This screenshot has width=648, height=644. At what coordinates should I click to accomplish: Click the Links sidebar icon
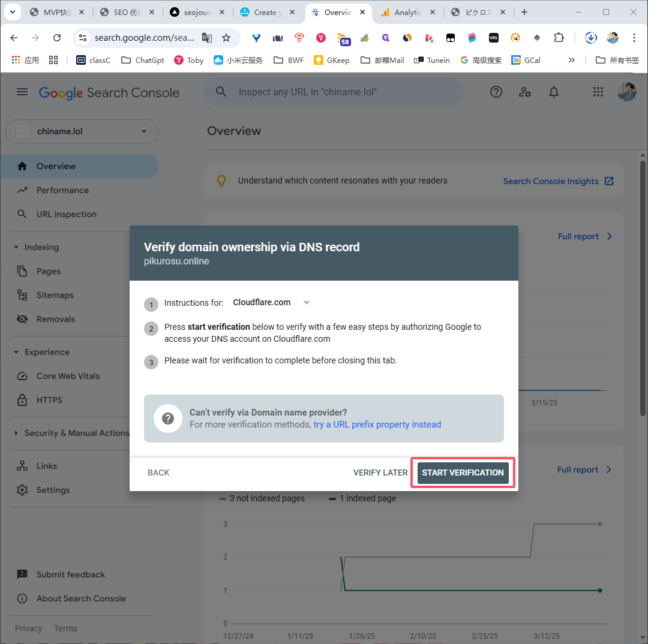tap(22, 466)
